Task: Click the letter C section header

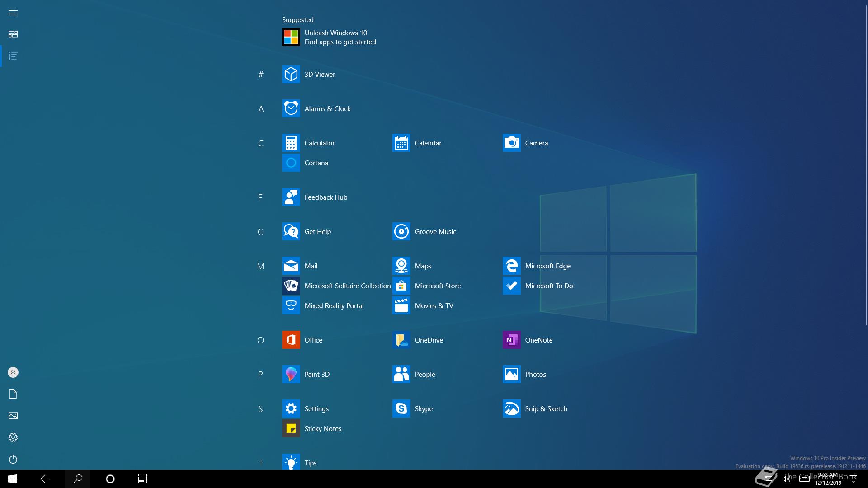Action: 261,143
